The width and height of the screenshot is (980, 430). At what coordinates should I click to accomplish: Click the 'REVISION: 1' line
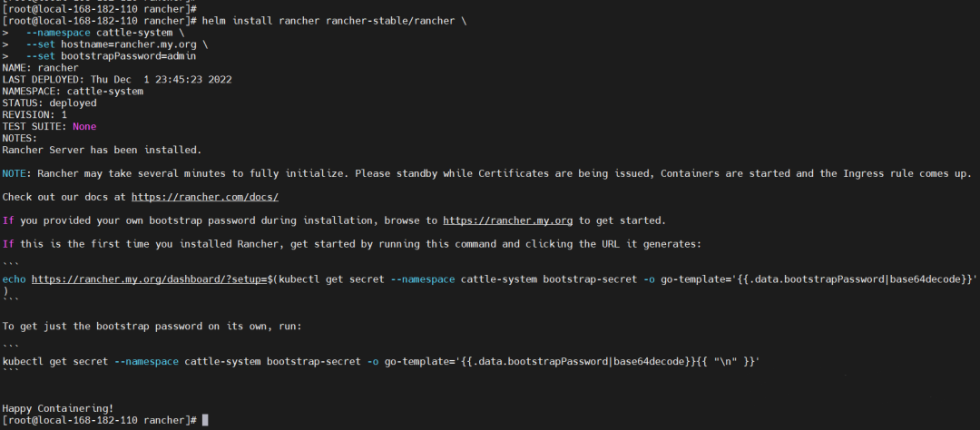pyautogui.click(x=34, y=115)
